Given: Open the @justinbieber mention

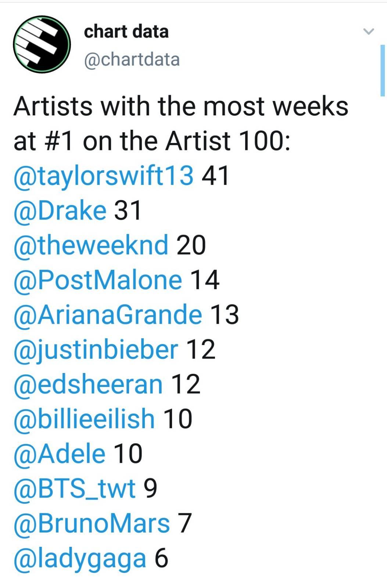Looking at the screenshot, I should (96, 350).
